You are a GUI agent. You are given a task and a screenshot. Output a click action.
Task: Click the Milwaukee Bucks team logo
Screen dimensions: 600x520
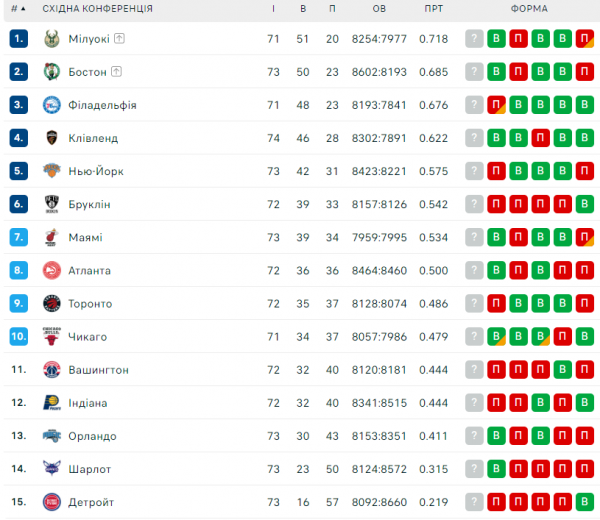[x=52, y=39]
